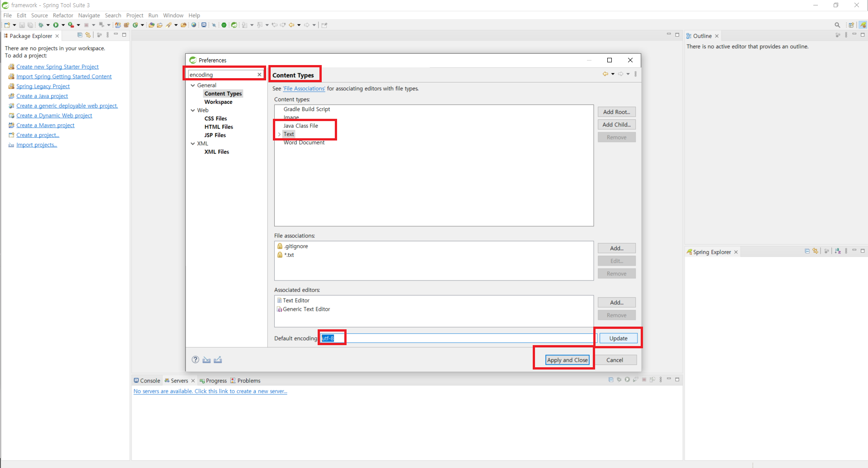The width and height of the screenshot is (868, 468).
Task: Click the Open Type toolbar icon
Action: pyautogui.click(x=152, y=25)
